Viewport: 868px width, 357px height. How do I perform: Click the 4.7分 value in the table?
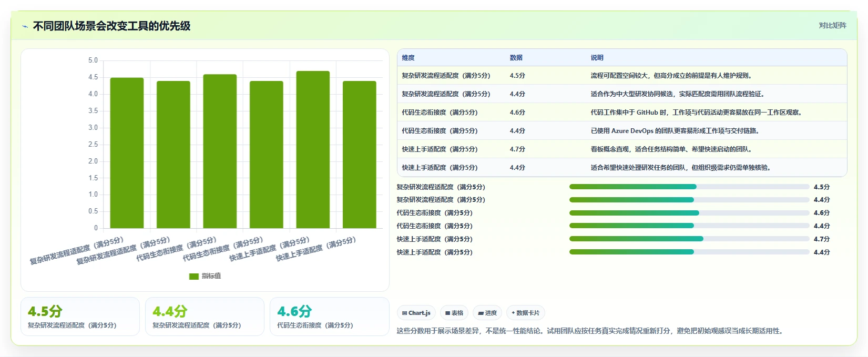click(x=517, y=149)
